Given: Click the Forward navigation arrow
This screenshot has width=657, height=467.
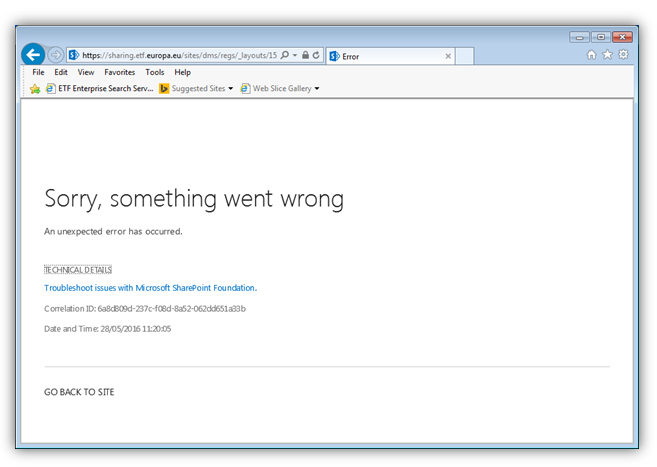Looking at the screenshot, I should 56,55.
